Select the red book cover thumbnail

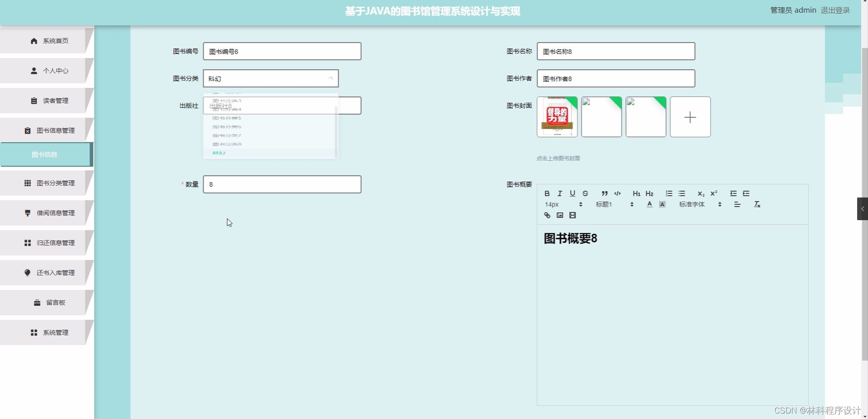(557, 117)
